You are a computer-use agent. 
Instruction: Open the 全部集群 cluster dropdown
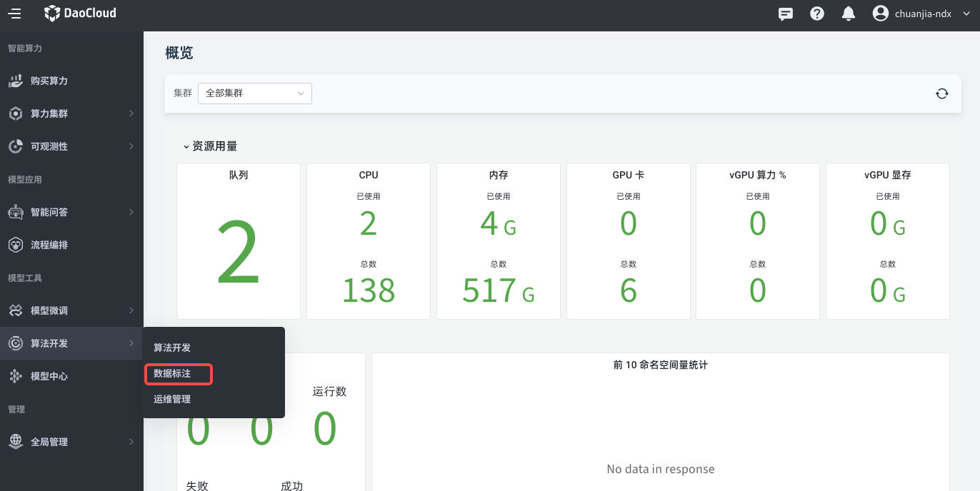[254, 93]
